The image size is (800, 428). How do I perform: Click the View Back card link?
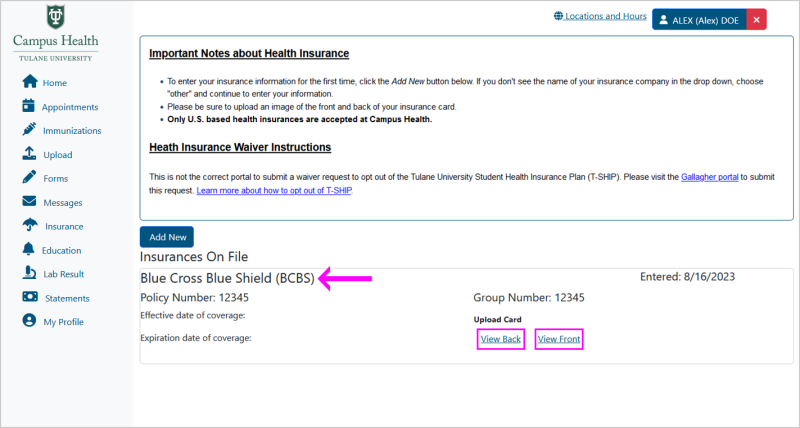pos(501,339)
